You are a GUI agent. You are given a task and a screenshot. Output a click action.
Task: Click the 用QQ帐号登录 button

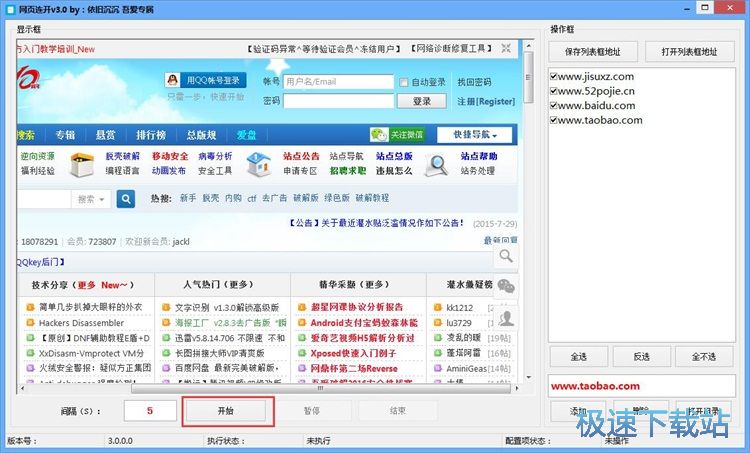pyautogui.click(x=206, y=80)
